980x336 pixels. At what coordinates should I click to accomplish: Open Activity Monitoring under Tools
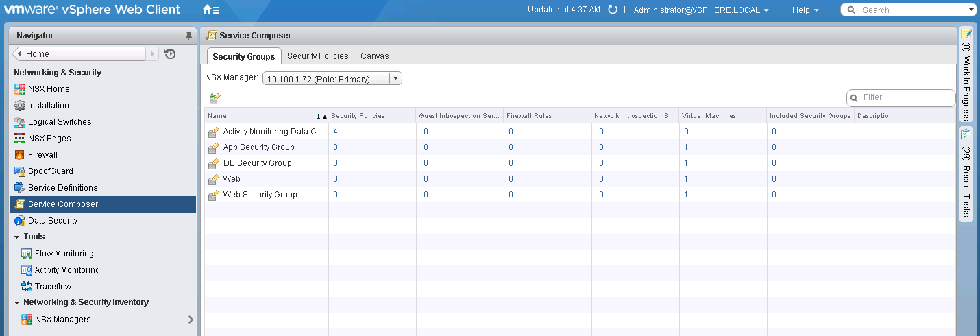pos(67,270)
